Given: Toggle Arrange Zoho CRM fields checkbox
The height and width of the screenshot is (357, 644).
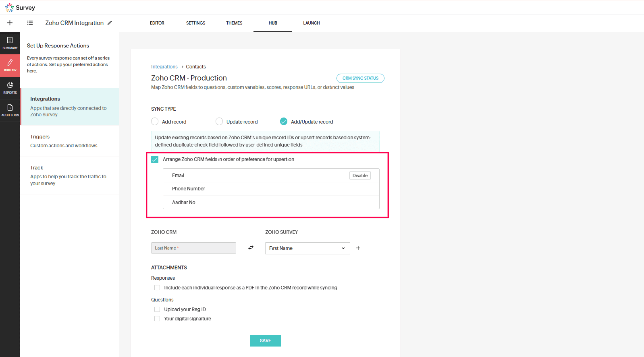Looking at the screenshot, I should (x=155, y=159).
